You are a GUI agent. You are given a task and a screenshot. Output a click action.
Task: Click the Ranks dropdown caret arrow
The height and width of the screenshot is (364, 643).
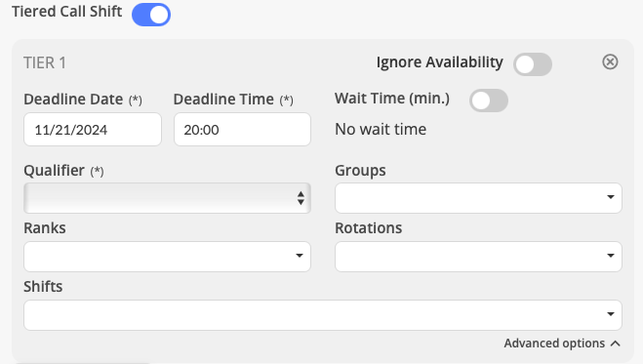point(300,256)
